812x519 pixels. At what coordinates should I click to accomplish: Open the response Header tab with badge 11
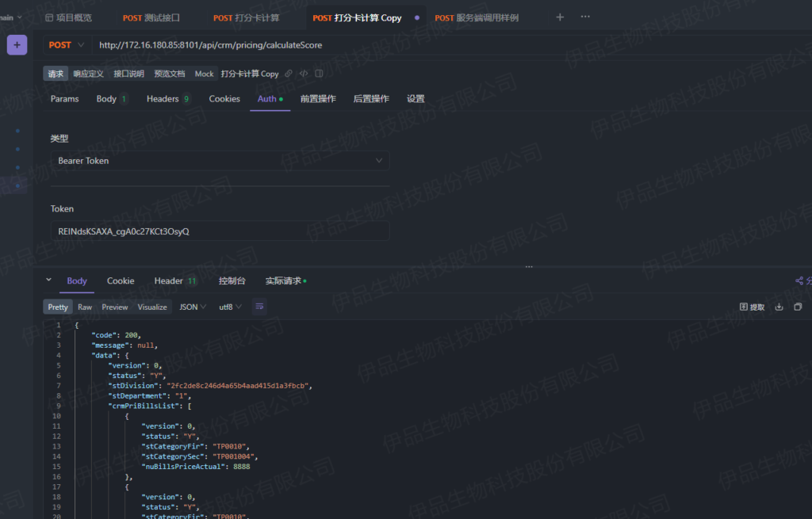point(175,280)
